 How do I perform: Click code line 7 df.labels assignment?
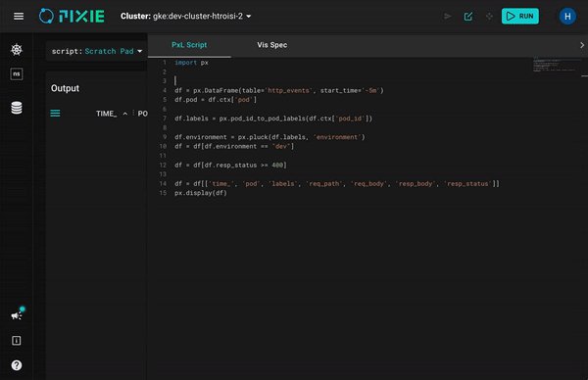coord(273,119)
